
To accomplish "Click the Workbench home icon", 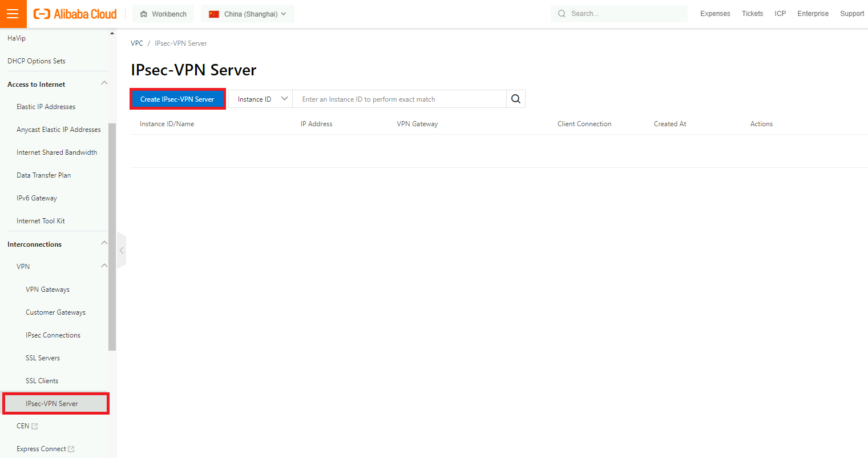I will pyautogui.click(x=144, y=14).
